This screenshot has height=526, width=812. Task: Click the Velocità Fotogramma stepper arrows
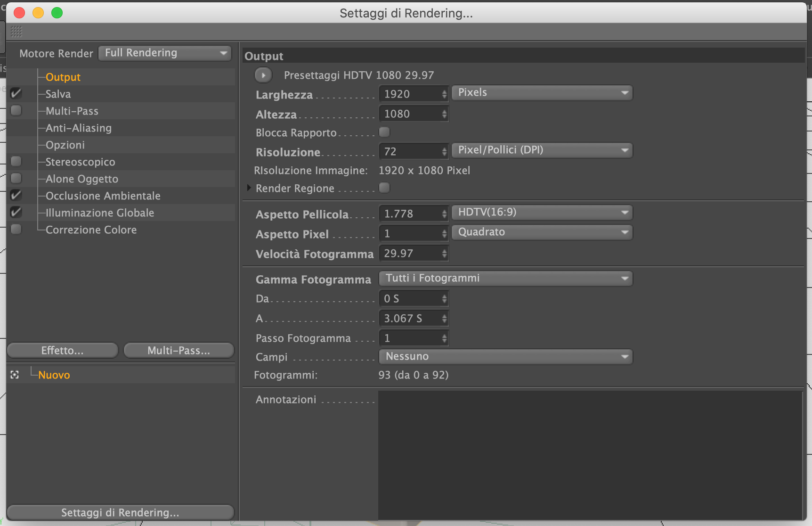(x=444, y=253)
